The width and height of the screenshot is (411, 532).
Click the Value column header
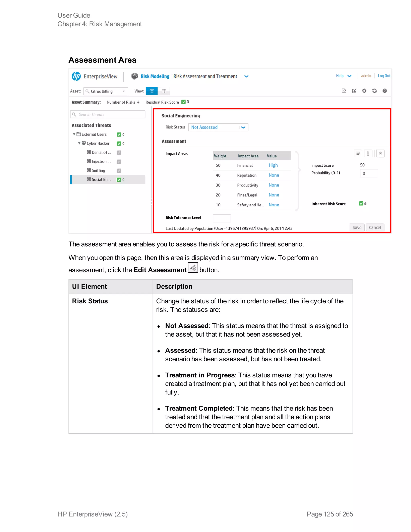coord(272,156)
